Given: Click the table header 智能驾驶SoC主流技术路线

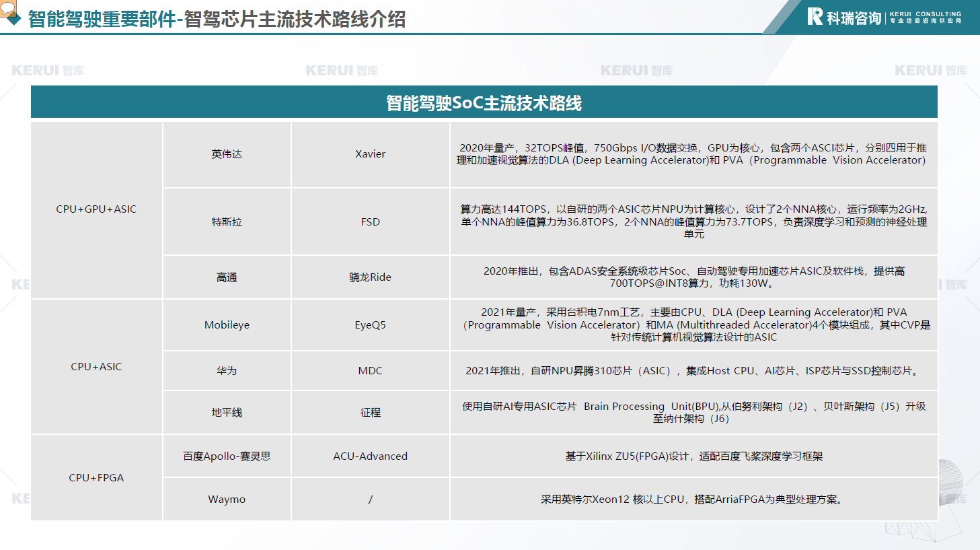Looking at the screenshot, I should click(484, 102).
